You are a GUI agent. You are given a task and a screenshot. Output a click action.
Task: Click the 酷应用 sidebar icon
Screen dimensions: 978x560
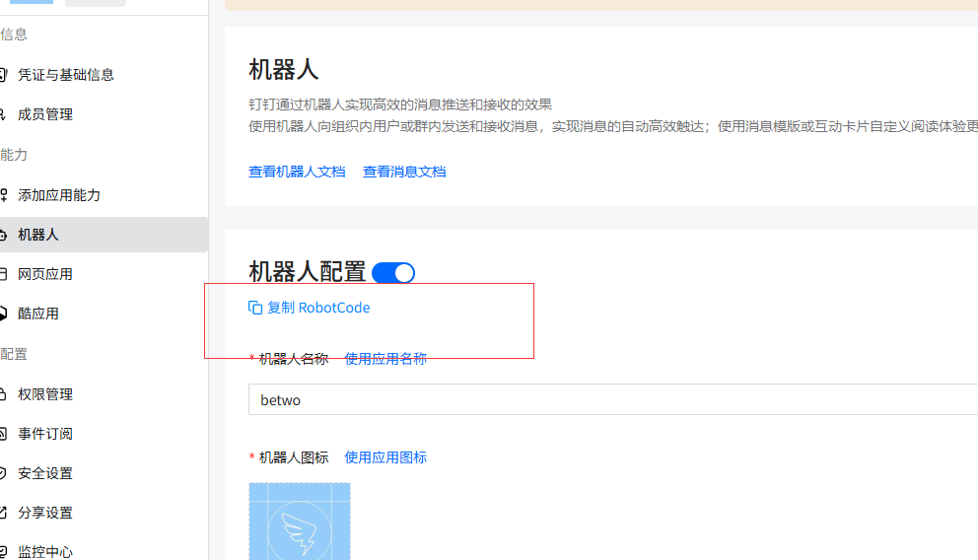pyautogui.click(x=3, y=314)
